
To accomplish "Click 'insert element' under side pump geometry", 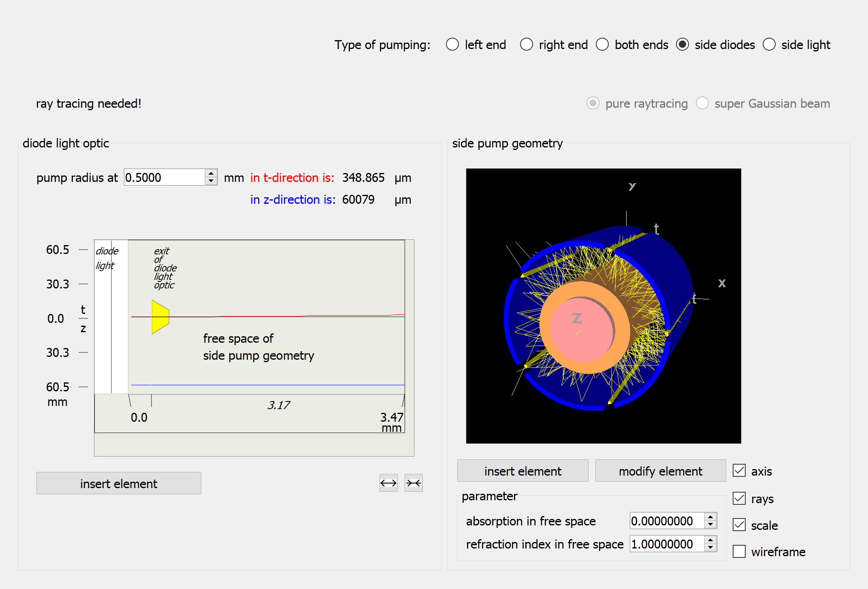I will coord(523,471).
